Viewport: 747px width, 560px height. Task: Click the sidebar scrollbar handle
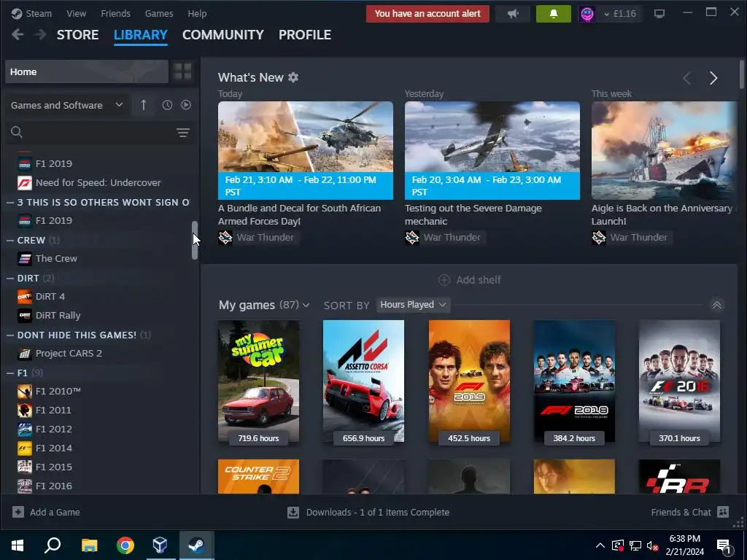click(x=194, y=241)
